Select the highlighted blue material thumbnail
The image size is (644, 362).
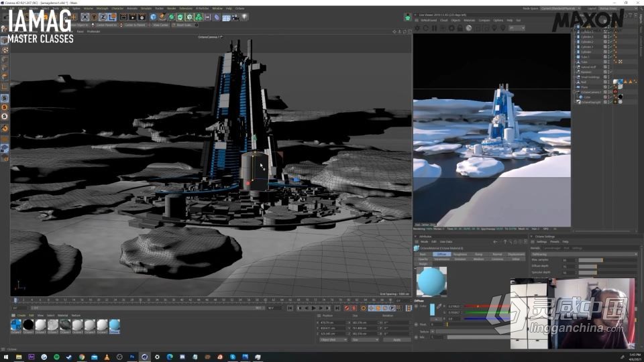pyautogui.click(x=115, y=326)
